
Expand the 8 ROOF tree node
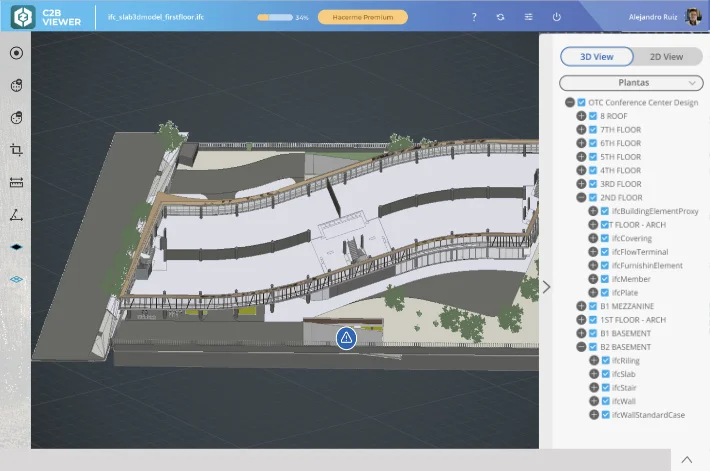click(581, 116)
